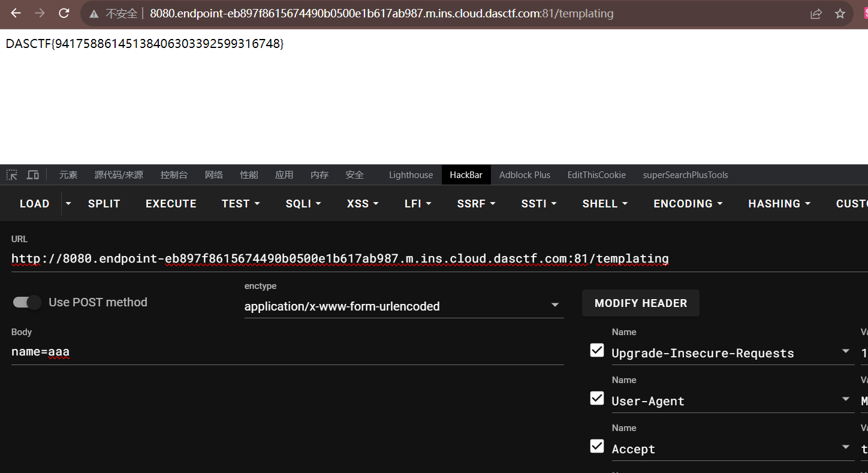Click the share page icon
Screen dimensions: 868x473
coord(816,14)
